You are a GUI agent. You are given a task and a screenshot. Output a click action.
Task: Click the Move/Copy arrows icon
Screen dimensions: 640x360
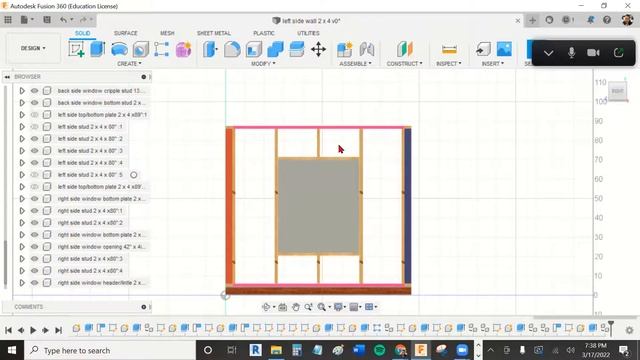click(318, 49)
